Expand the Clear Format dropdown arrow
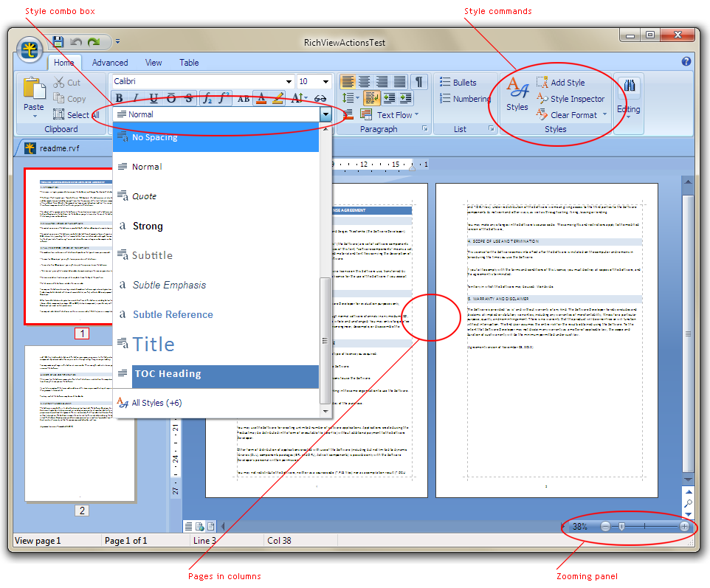This screenshot has height=588, width=710. tap(605, 114)
